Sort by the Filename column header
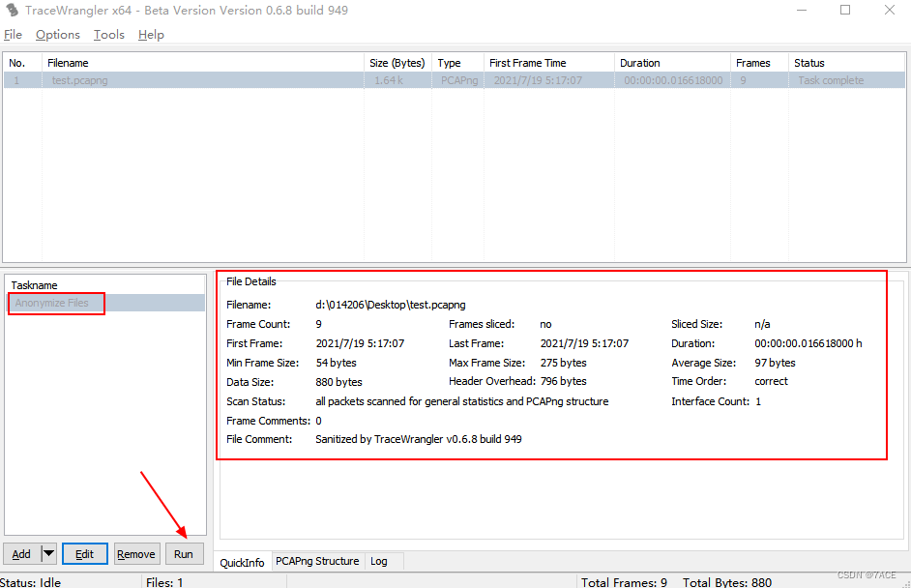Viewport: 911px width, 588px height. pos(203,63)
